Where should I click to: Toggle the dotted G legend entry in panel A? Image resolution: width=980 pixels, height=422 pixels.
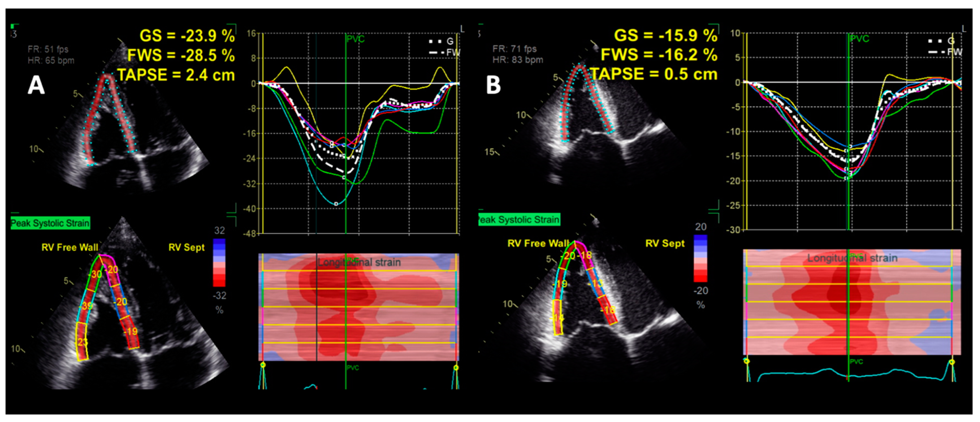[x=441, y=41]
